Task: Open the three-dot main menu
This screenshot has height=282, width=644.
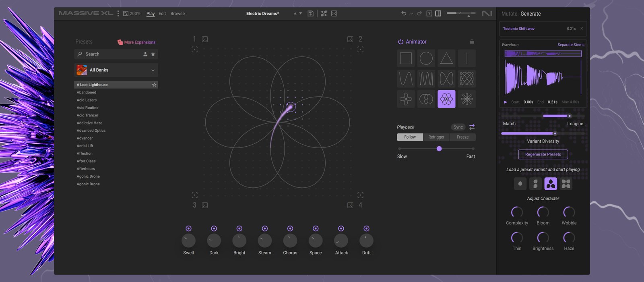Action: 118,13
